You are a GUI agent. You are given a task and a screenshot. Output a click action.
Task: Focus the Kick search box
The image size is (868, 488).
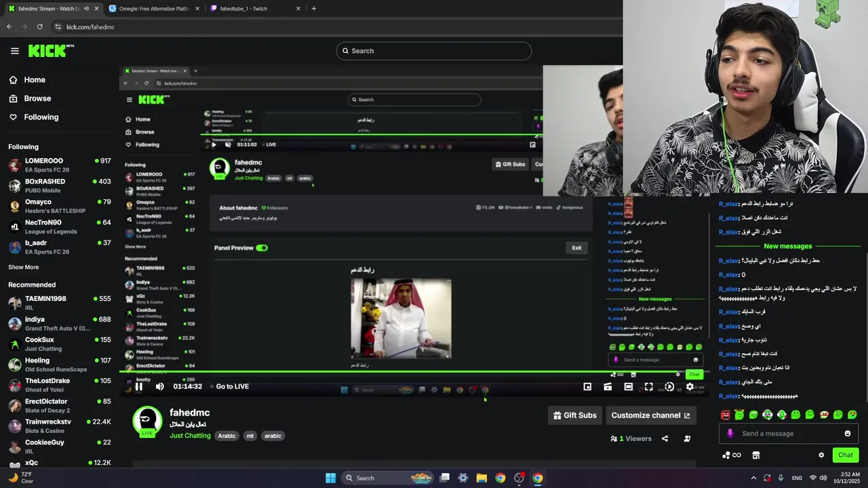(x=434, y=51)
